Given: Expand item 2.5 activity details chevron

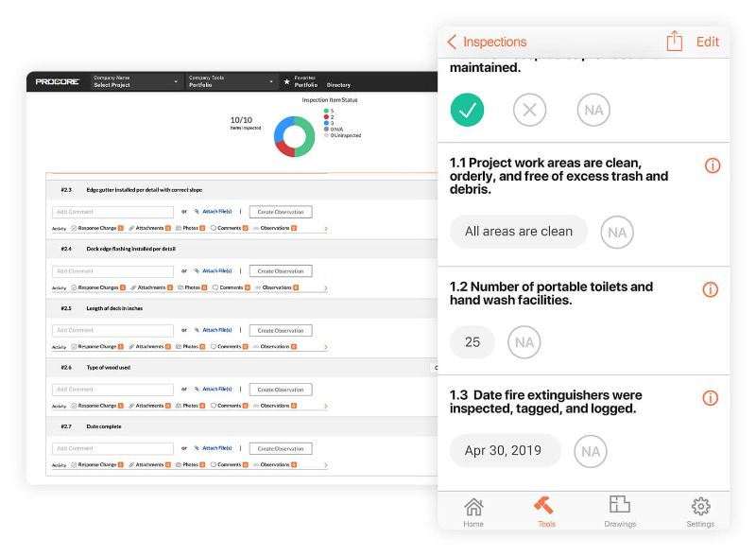Looking at the screenshot, I should 326,348.
